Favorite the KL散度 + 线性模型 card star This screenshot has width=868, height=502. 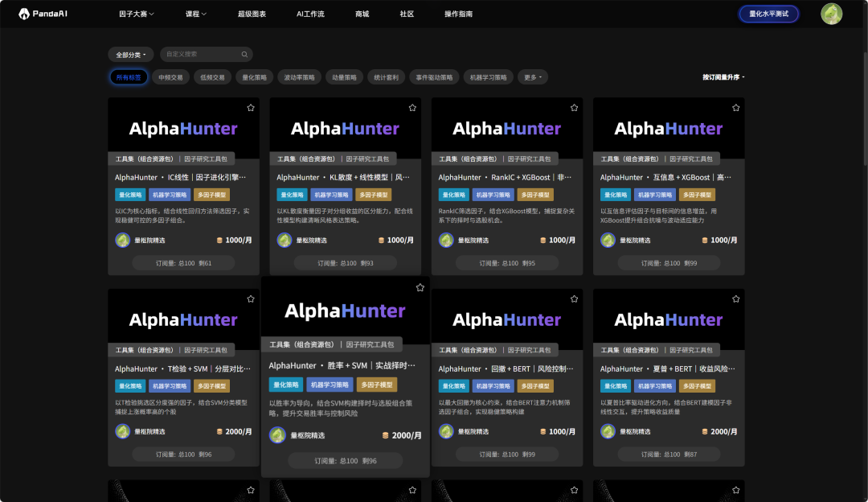[x=412, y=108]
